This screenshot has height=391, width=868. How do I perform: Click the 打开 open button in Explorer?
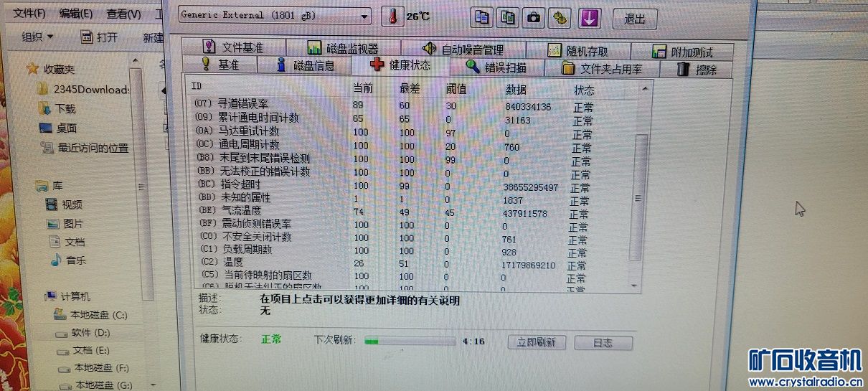pyautogui.click(x=99, y=37)
